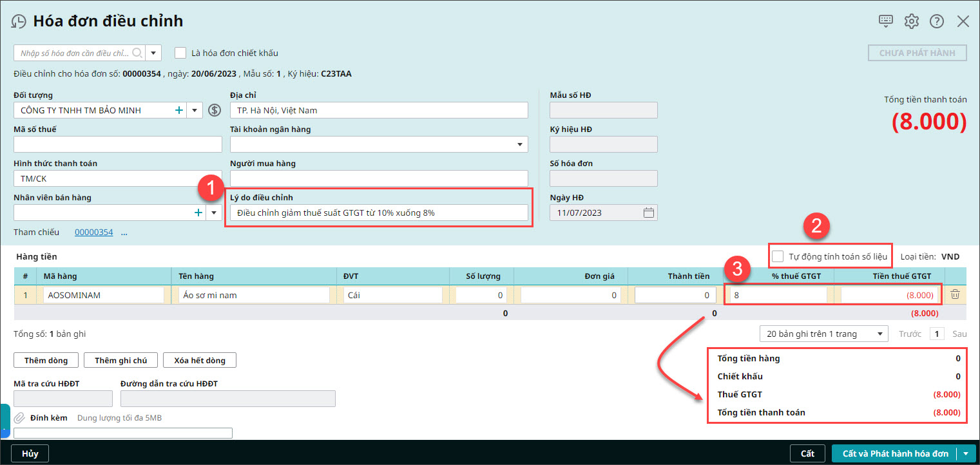Enable Là hóa đơn chiết khấu checkbox
The width and height of the screenshot is (980, 465).
coord(180,53)
